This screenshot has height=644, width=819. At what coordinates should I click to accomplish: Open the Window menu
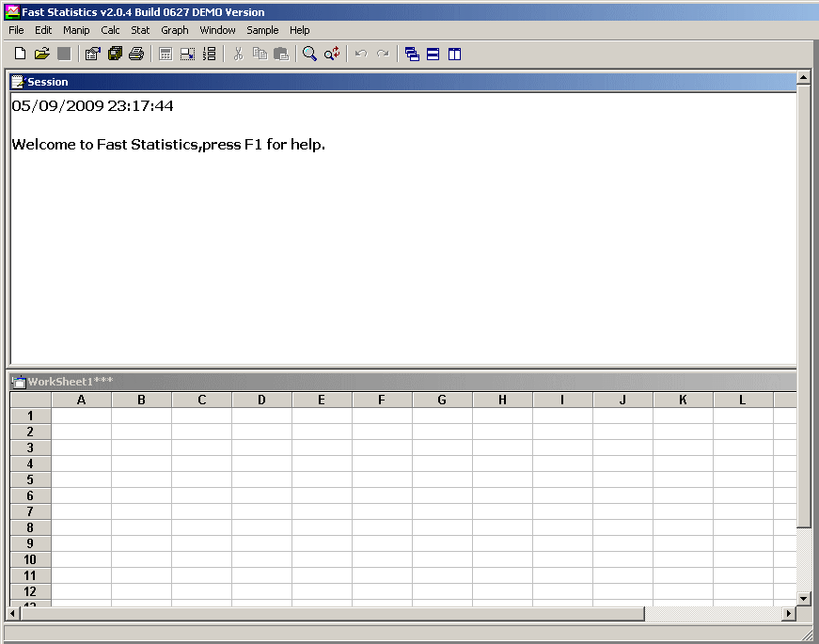point(217,30)
